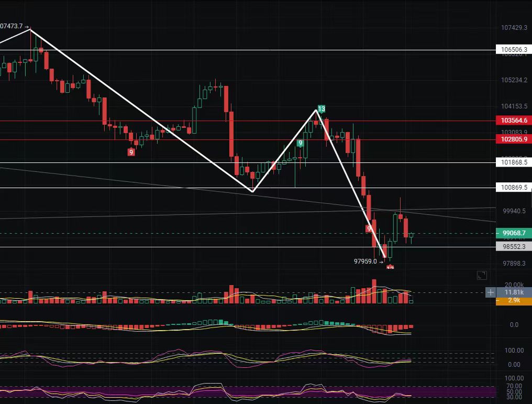Select the green 9 marker on the rally
This screenshot has width=532, height=404.
(x=301, y=143)
